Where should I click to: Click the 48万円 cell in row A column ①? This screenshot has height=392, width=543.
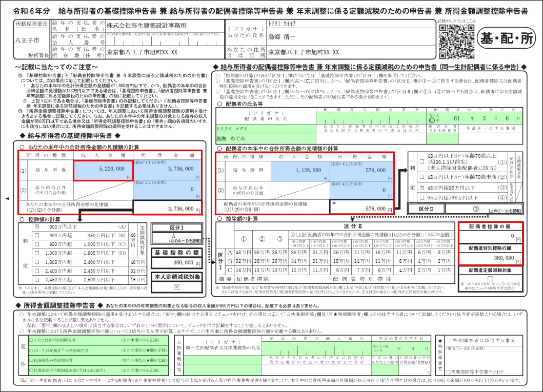243,252
